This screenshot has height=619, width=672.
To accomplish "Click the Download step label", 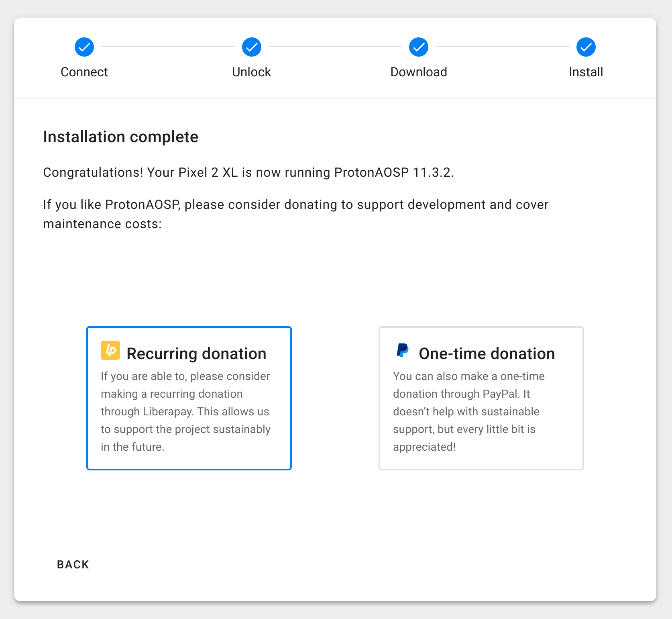I will (418, 72).
